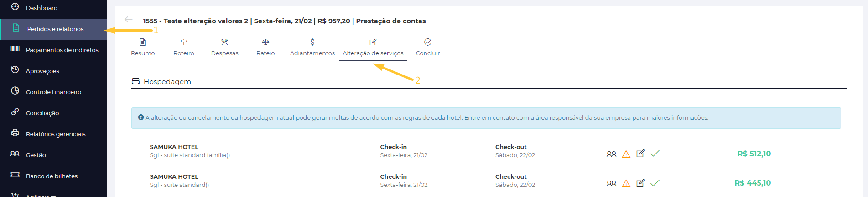Open the Roteiro tab
Image resolution: width=868 pixels, height=197 pixels.
coord(184,48)
